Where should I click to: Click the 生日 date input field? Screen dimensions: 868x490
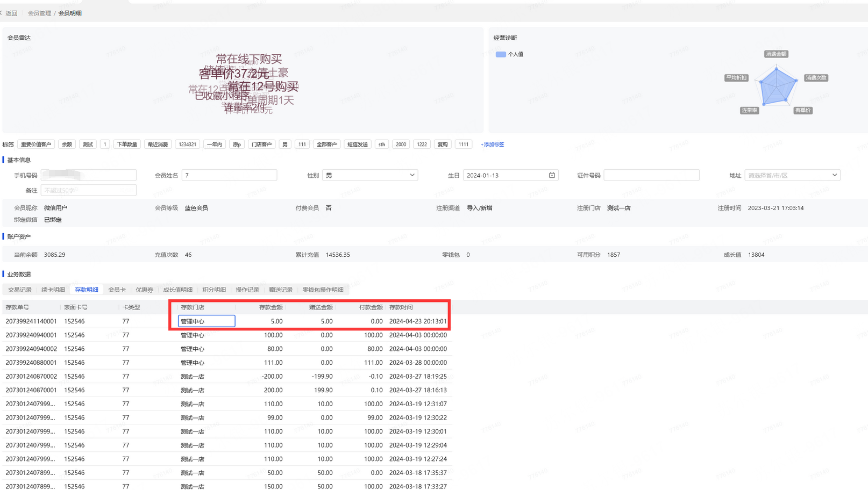[x=510, y=175]
